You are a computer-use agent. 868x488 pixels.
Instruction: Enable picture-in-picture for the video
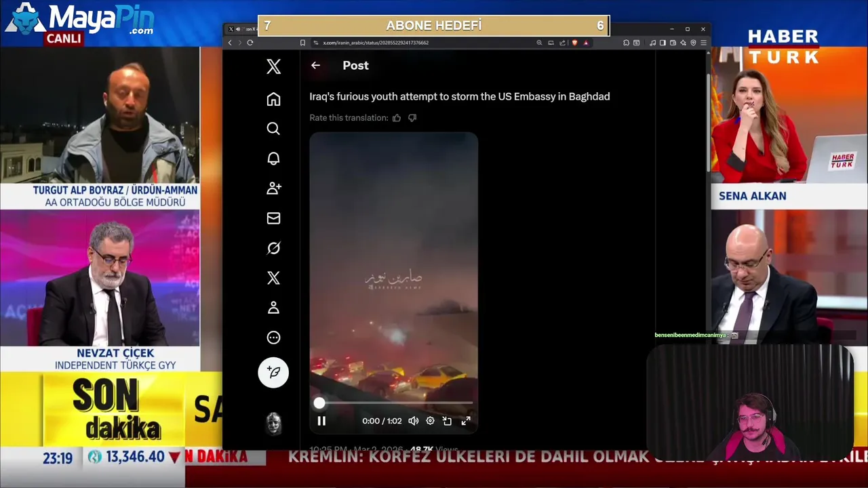coord(447,421)
